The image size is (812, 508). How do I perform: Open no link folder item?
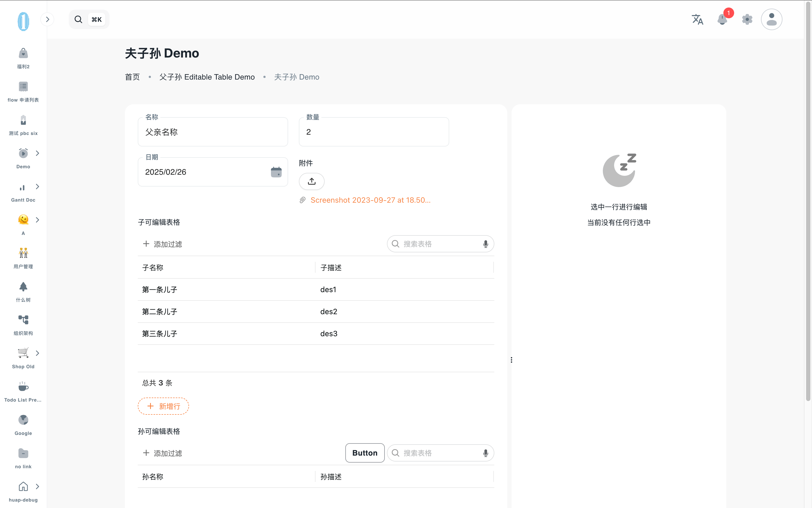point(23,458)
